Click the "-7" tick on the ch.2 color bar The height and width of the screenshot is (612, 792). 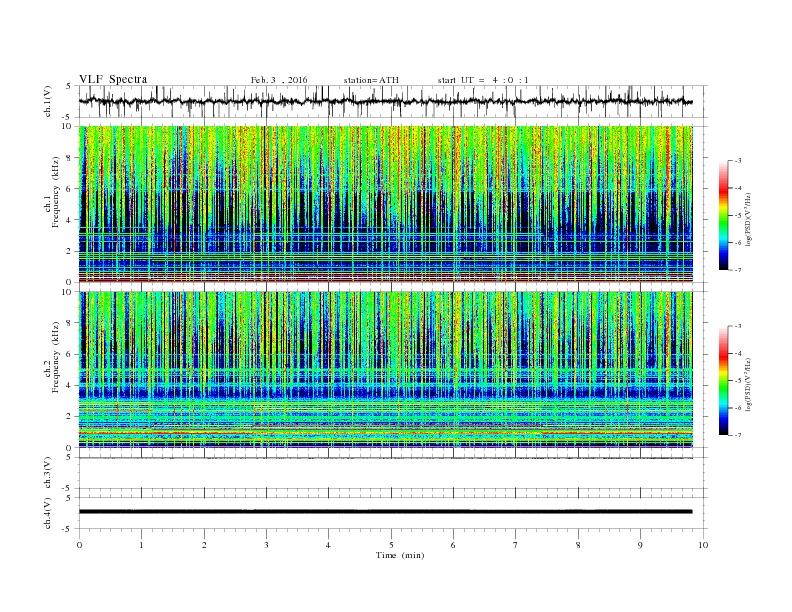[x=737, y=435]
